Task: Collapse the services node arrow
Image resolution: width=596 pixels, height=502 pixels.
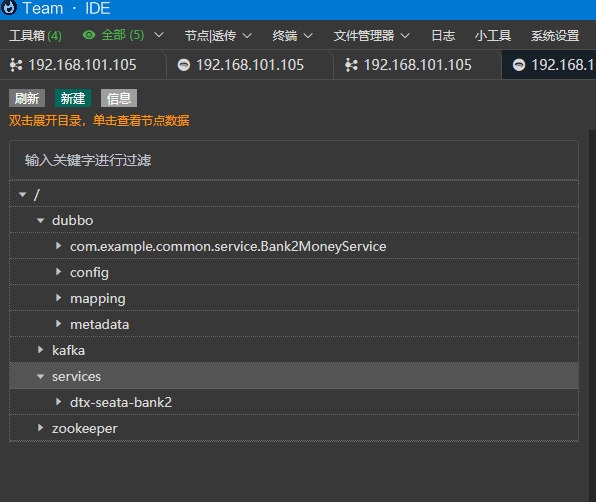Action: point(40,376)
